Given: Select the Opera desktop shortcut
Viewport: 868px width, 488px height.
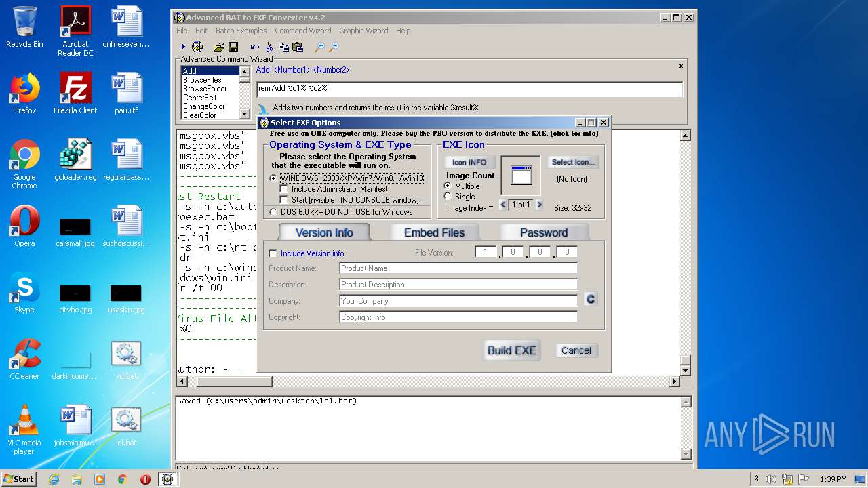Looking at the screenshot, I should click(x=24, y=226).
